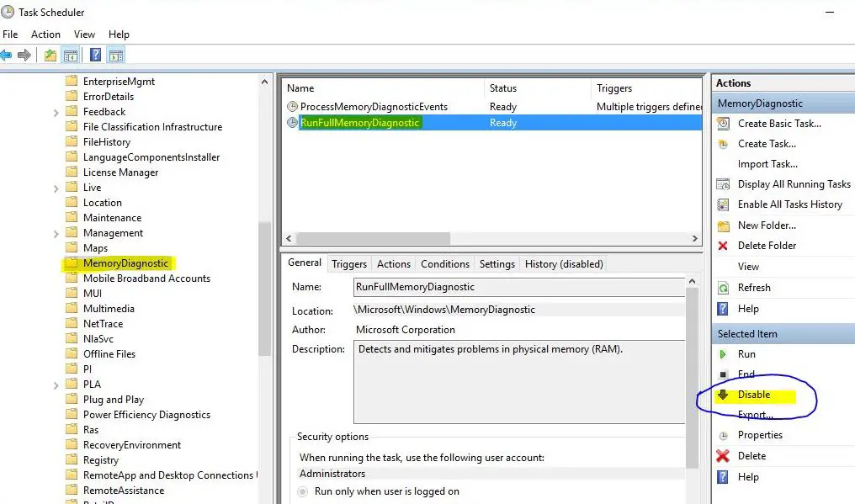The width and height of the screenshot is (855, 504).
Task: Open the File menu
Action: [x=10, y=34]
